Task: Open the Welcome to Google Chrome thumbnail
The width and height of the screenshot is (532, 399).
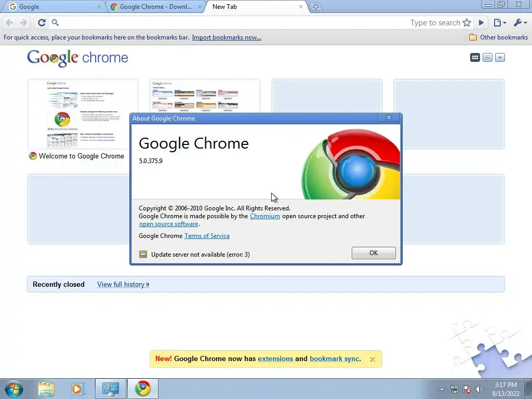Action: click(x=83, y=114)
